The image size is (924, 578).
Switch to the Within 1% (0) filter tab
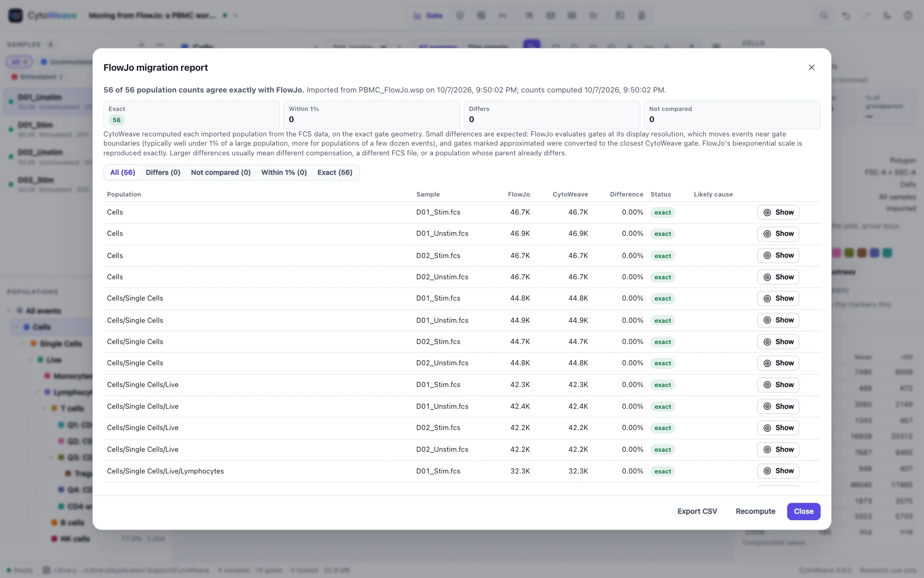pos(284,172)
